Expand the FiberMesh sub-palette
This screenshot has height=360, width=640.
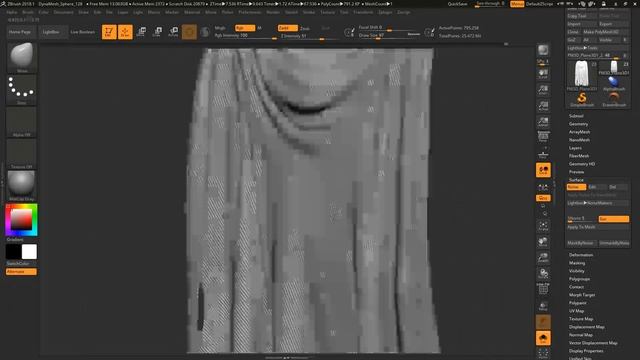point(579,156)
